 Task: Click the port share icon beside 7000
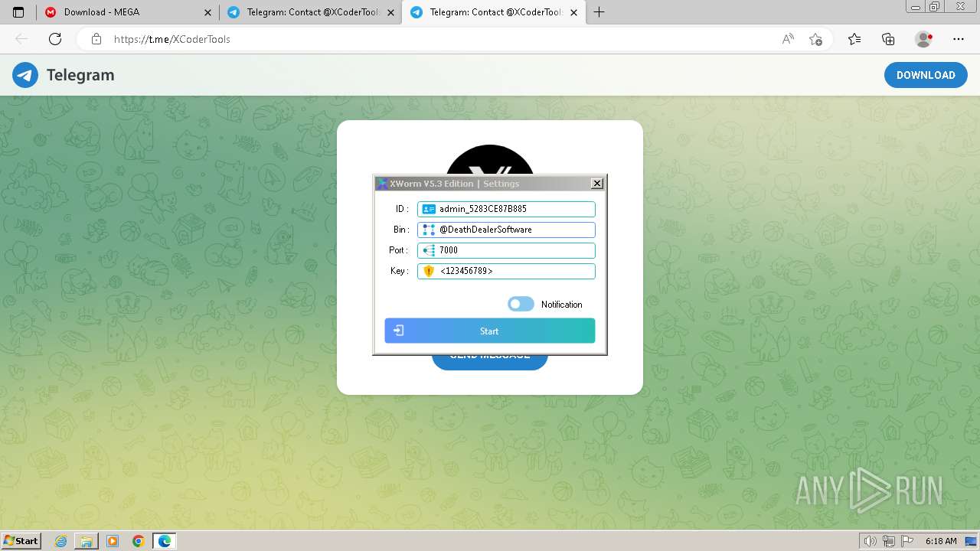(x=429, y=250)
